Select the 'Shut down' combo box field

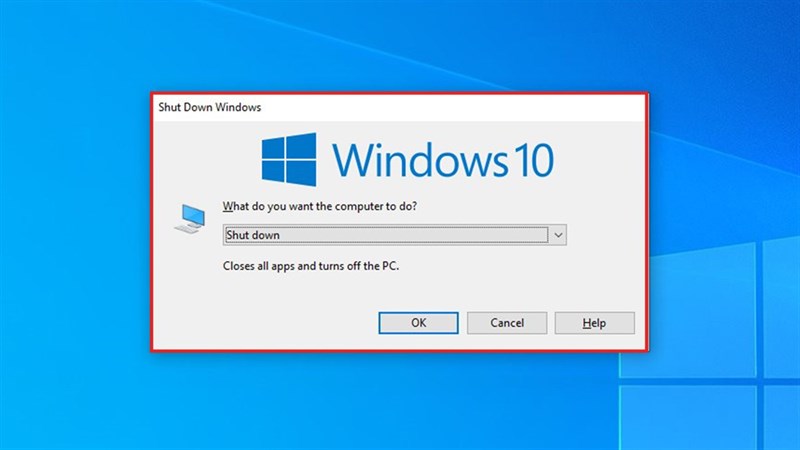(x=394, y=235)
